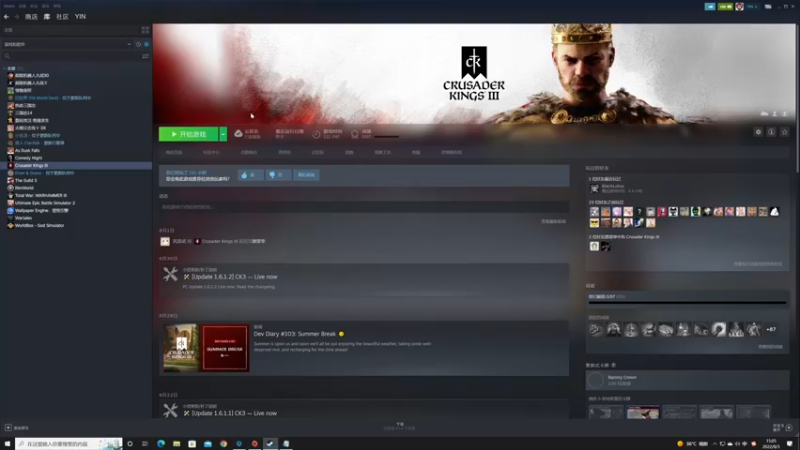Viewport: 800px width, 450px height.
Task: Open Update 1.6.1.2 CK3 Live now post
Action: (234, 277)
